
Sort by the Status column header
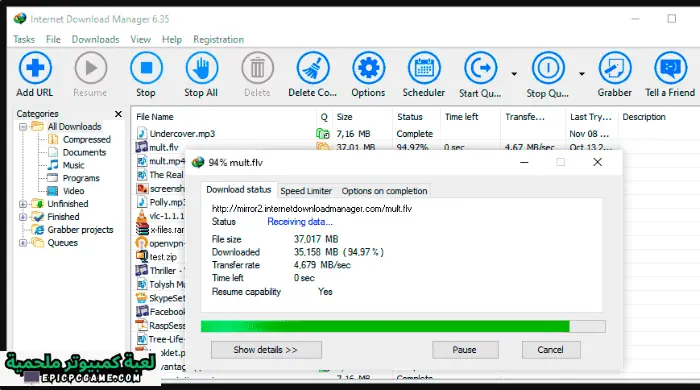(x=410, y=117)
